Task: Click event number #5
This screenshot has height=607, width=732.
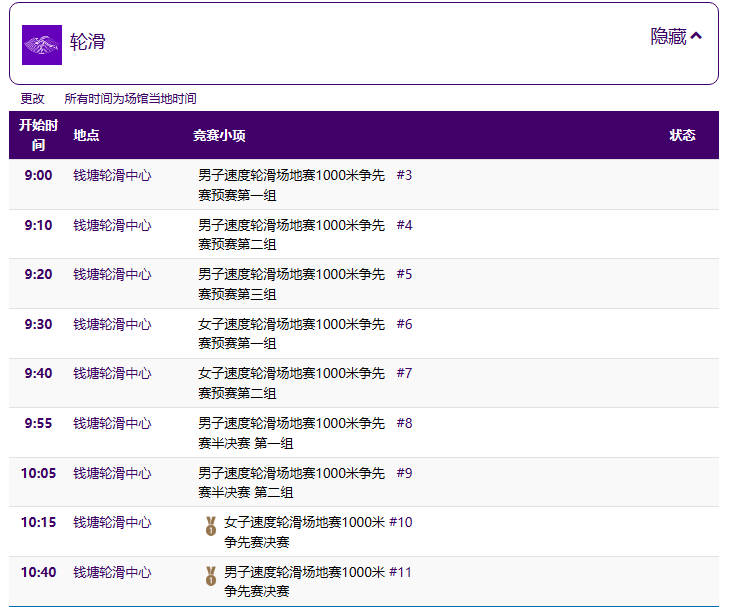Action: pyautogui.click(x=404, y=274)
